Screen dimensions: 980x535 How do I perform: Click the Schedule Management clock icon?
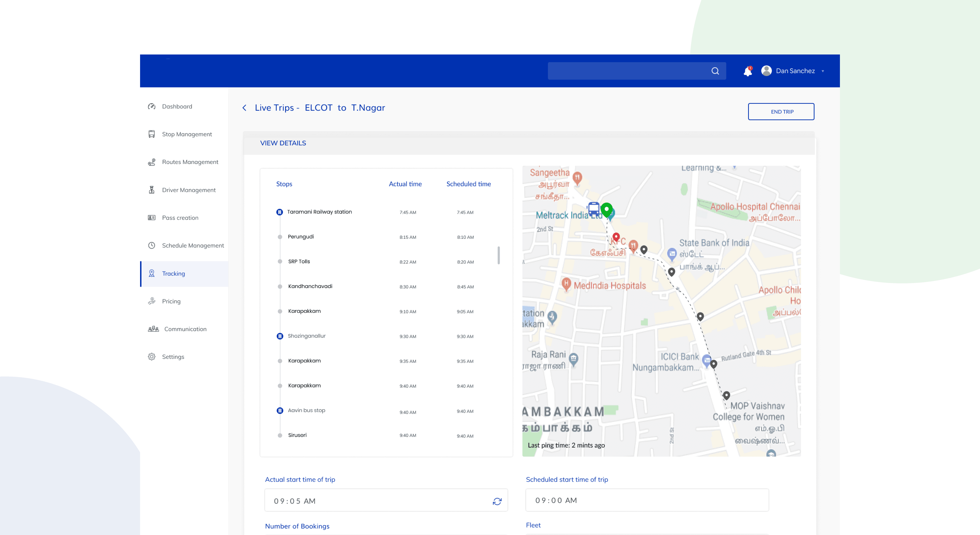151,246
